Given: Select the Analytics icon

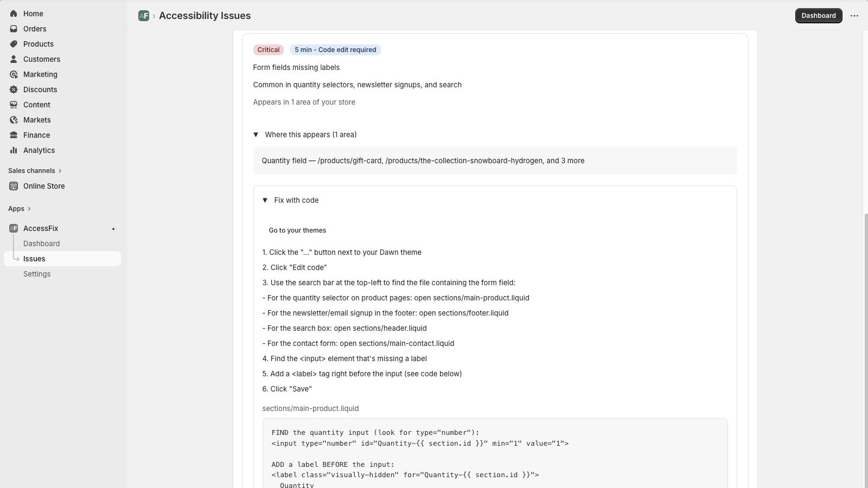Looking at the screenshot, I should [x=13, y=150].
